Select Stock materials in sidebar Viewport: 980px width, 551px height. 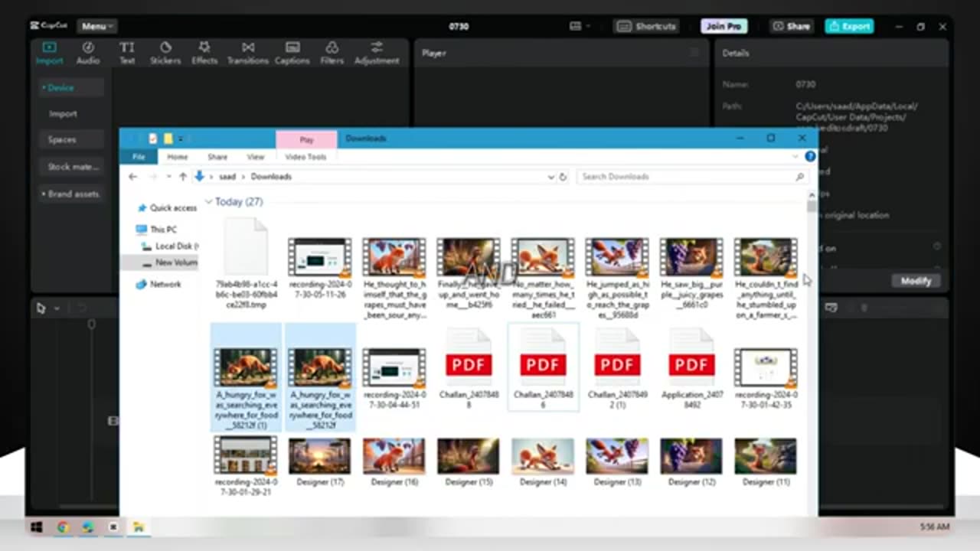click(x=71, y=167)
